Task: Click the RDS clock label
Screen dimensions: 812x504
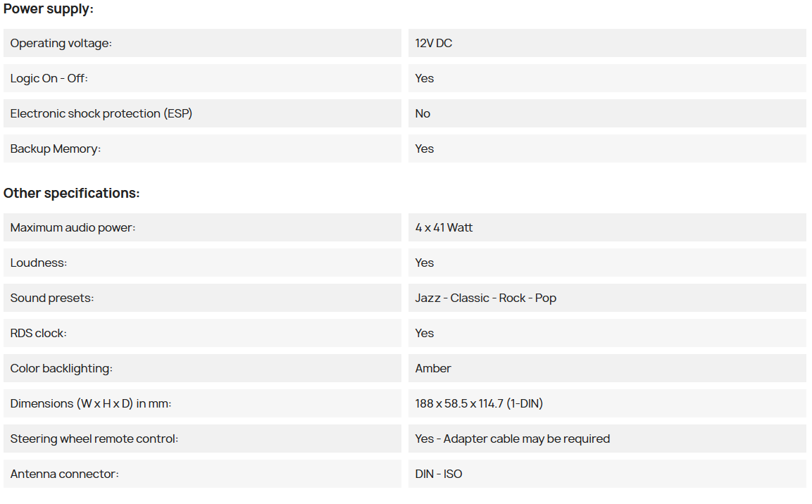Action: (39, 333)
